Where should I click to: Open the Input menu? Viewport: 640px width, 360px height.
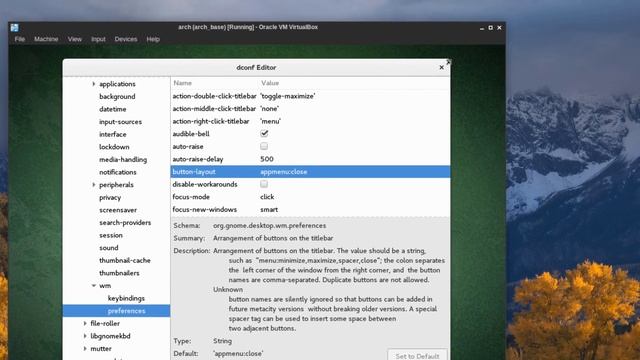click(98, 39)
